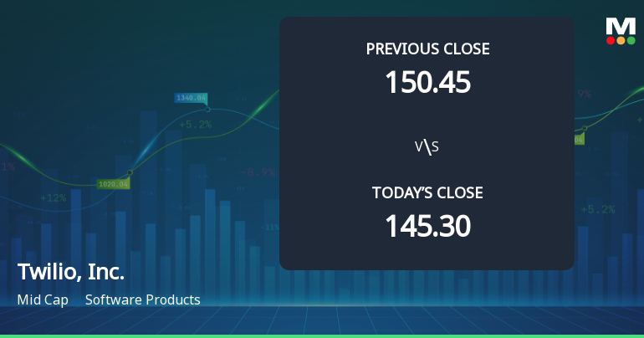The width and height of the screenshot is (644, 338).
Task: Click the TODAY'S CLOSE heading
Action: (427, 193)
